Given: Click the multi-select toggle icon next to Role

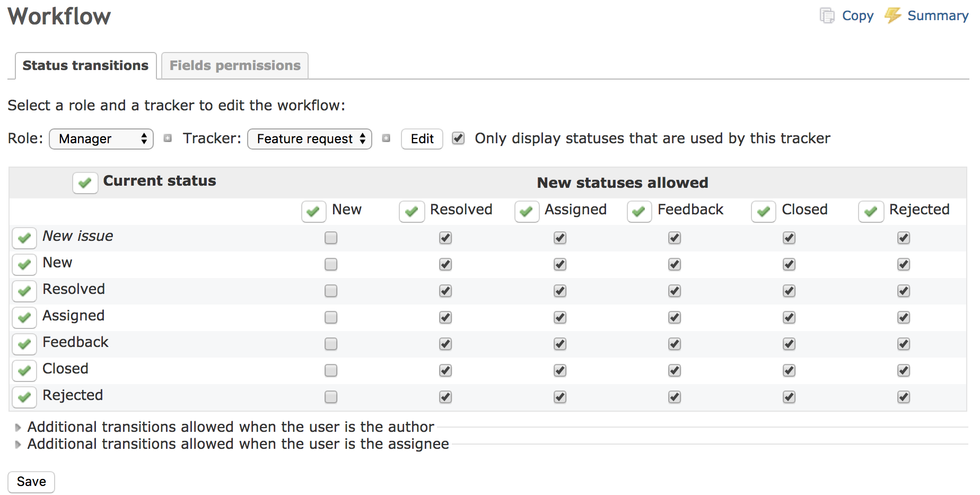Looking at the screenshot, I should pos(168,138).
